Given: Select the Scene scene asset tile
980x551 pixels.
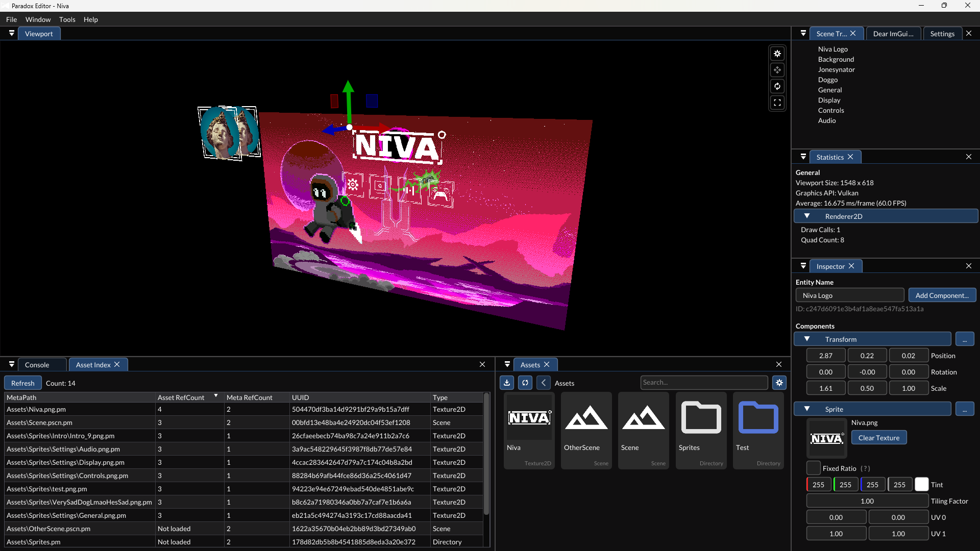Looking at the screenshot, I should (644, 430).
